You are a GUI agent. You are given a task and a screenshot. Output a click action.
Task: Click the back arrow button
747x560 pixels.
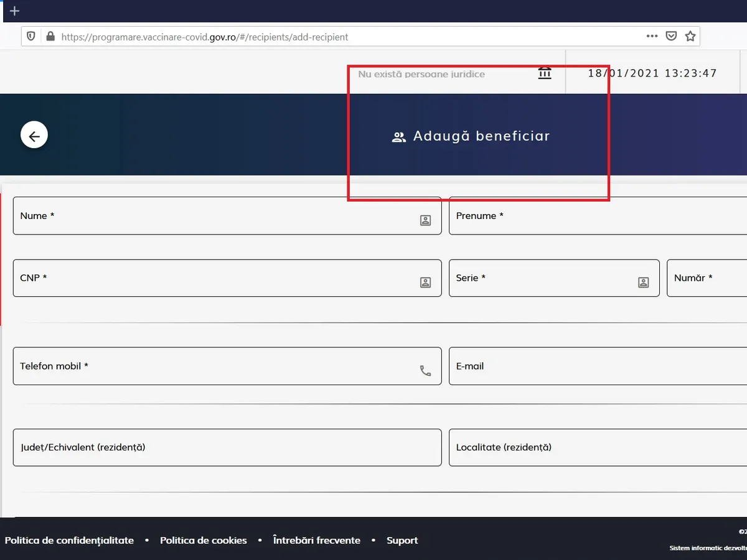[x=34, y=136]
